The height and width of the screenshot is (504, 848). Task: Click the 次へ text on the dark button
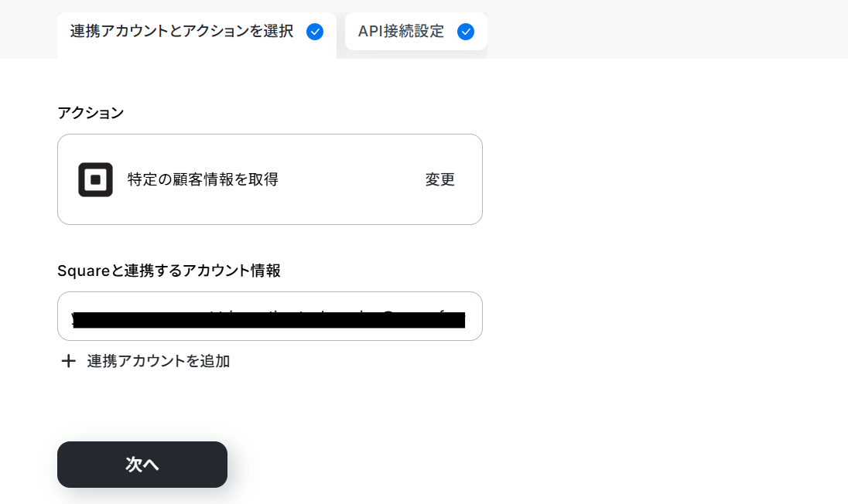tap(142, 465)
